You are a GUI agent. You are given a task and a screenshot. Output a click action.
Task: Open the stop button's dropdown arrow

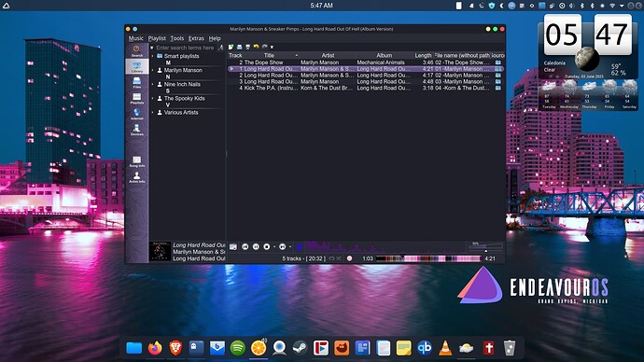click(274, 246)
